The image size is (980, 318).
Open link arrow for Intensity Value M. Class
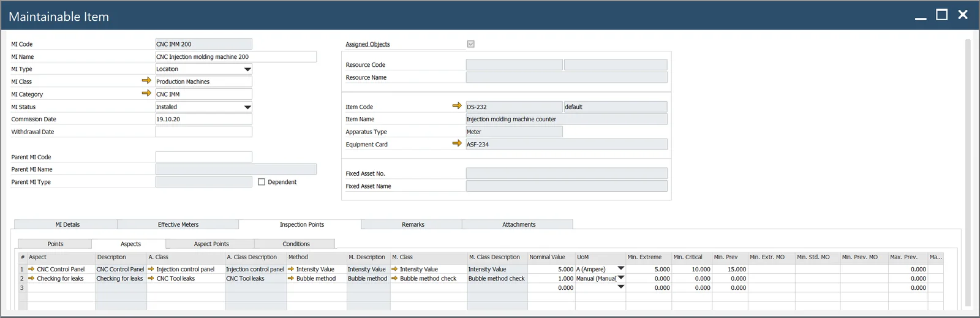click(394, 269)
